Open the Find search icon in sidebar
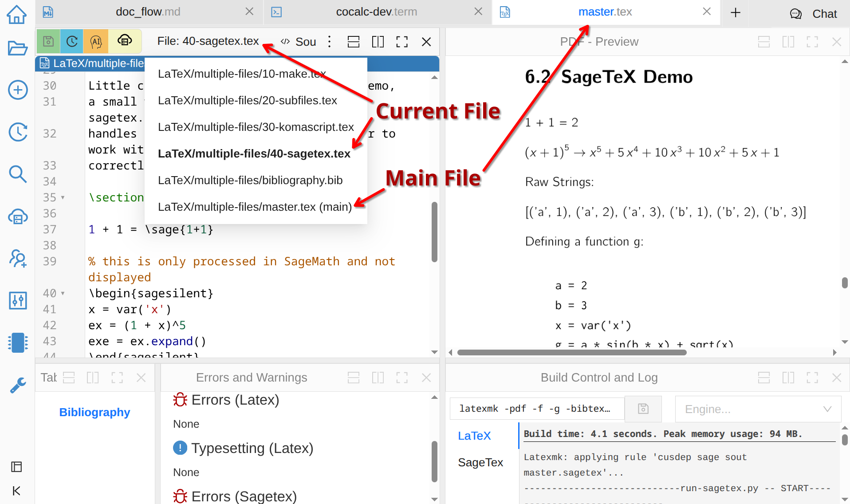 click(18, 174)
